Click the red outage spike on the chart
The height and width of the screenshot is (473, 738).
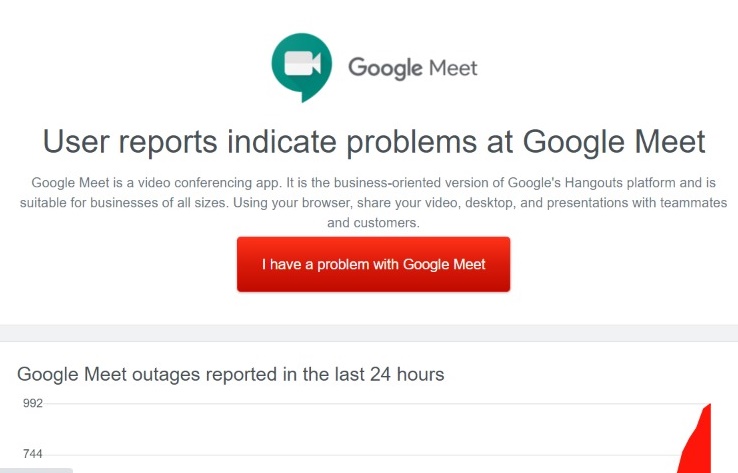click(699, 440)
